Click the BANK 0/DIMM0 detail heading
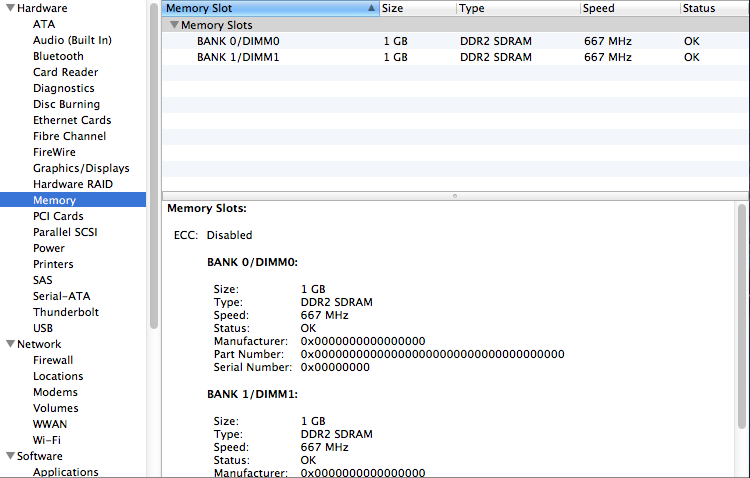The image size is (750, 478). pos(253,262)
